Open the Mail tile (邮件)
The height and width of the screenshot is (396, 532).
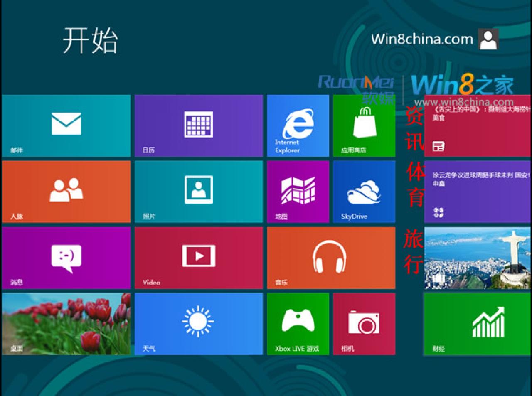66,125
